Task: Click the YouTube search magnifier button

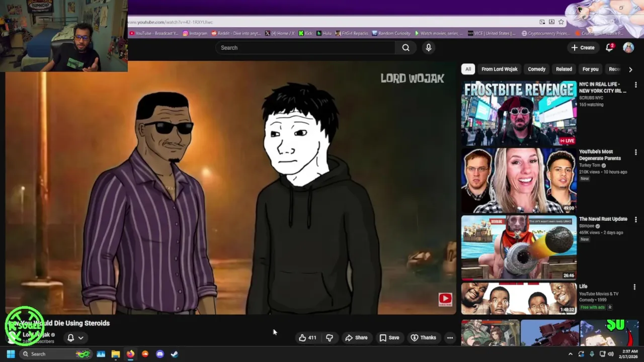Action: (x=406, y=48)
